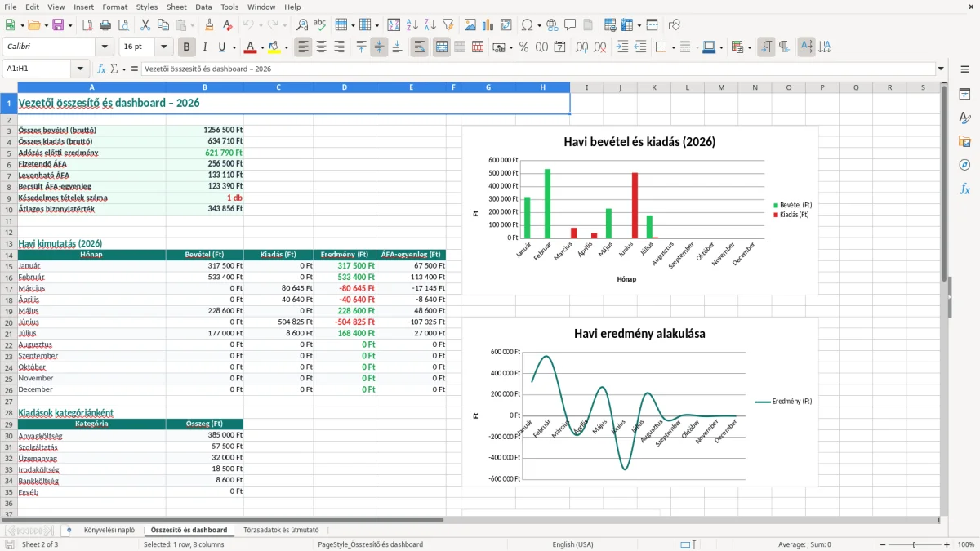Click Insert Comment icon
Image resolution: width=980 pixels, height=551 pixels.
[570, 25]
